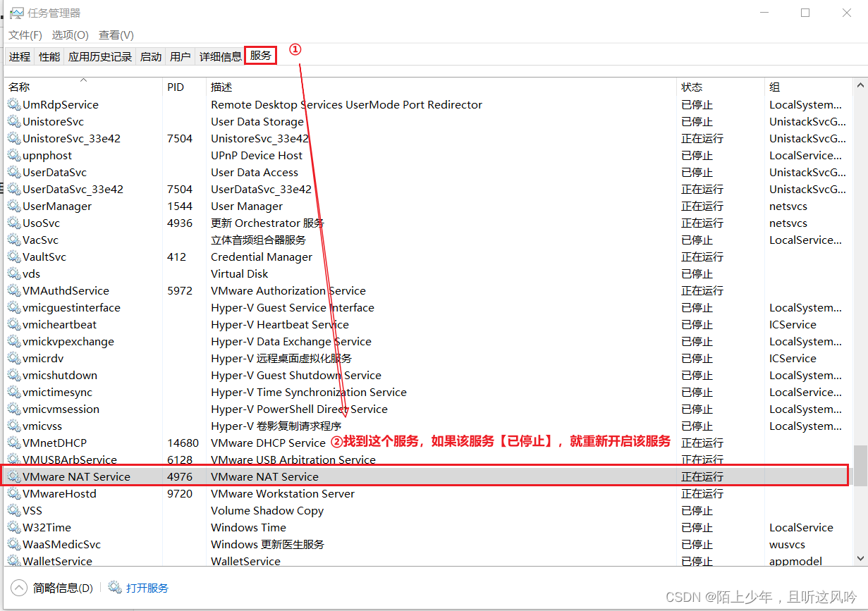Viewport: 868px width, 611px height.
Task: Select the VMUSBArbService row
Action: point(427,459)
